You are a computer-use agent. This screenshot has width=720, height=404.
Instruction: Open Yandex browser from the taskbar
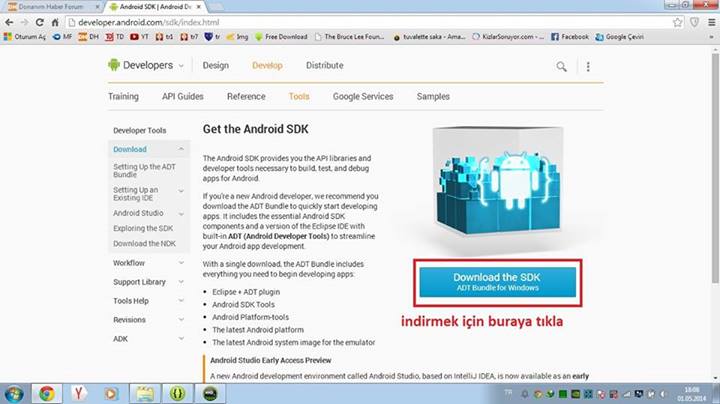pos(79,394)
